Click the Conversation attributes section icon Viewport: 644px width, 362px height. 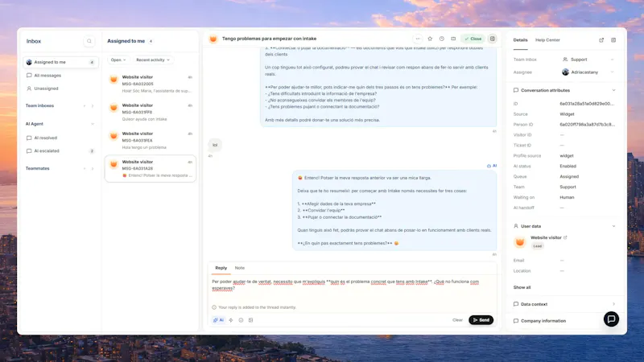coord(516,90)
